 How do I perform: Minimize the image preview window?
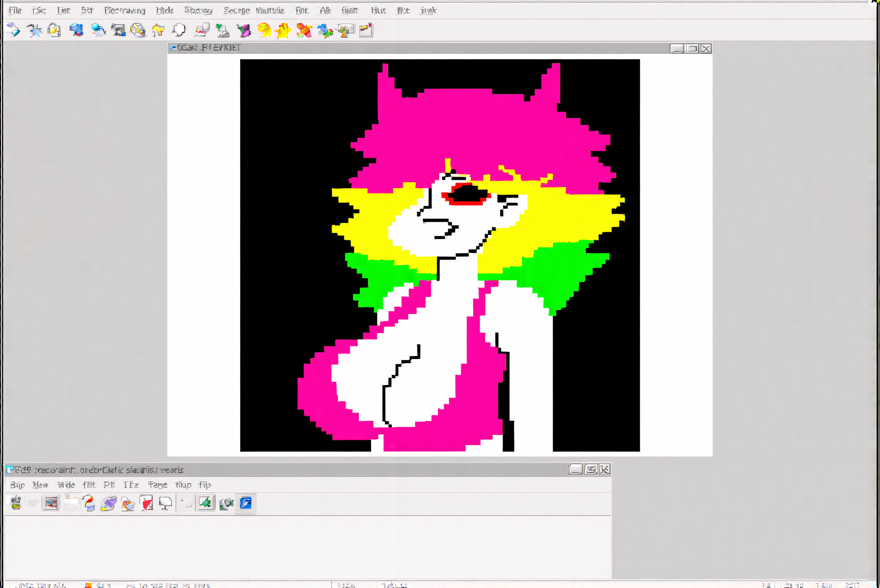pos(677,49)
